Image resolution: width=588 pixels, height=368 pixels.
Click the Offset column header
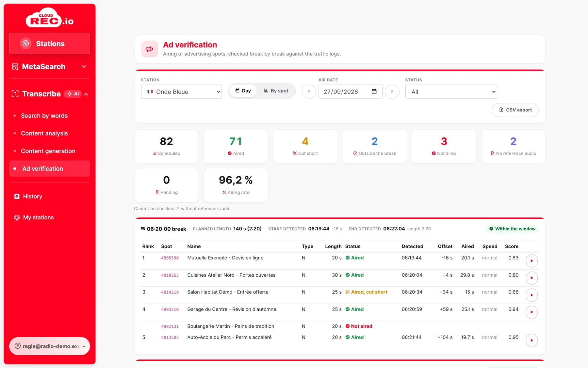(445, 247)
